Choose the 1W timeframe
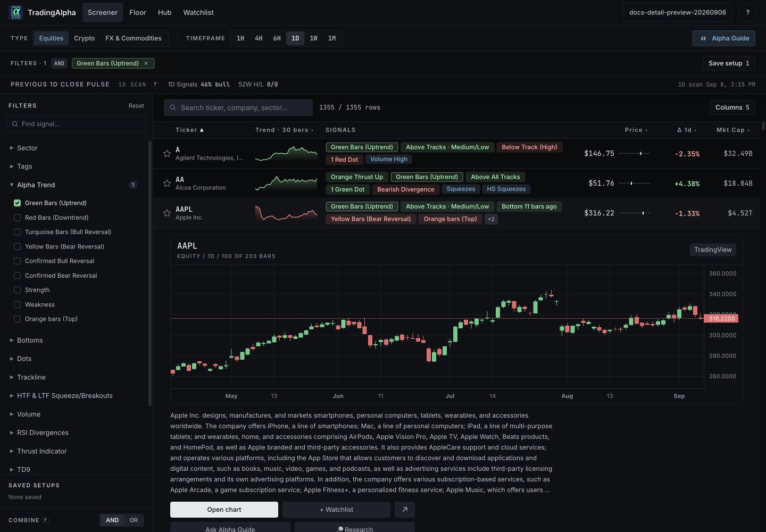The image size is (766, 532). (314, 38)
